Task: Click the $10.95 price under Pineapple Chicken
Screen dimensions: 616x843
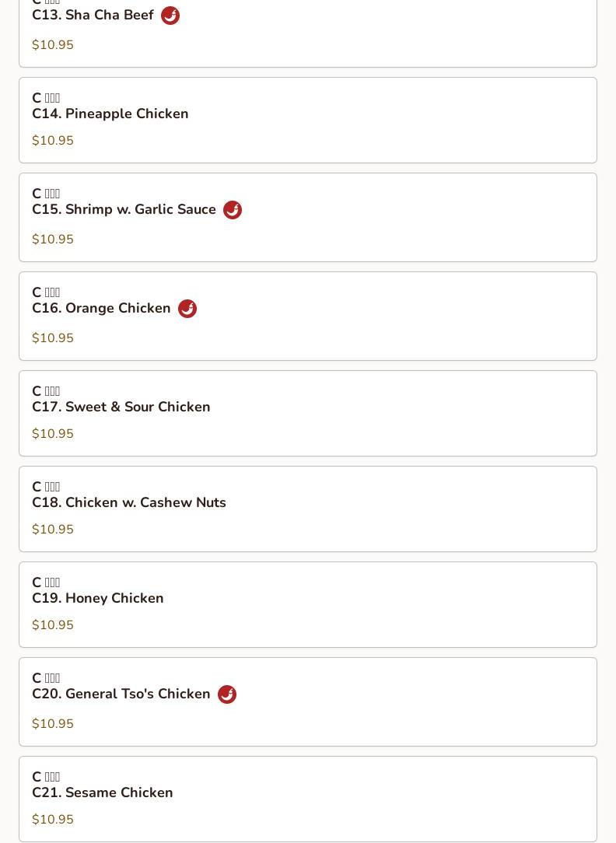Action: click(53, 140)
